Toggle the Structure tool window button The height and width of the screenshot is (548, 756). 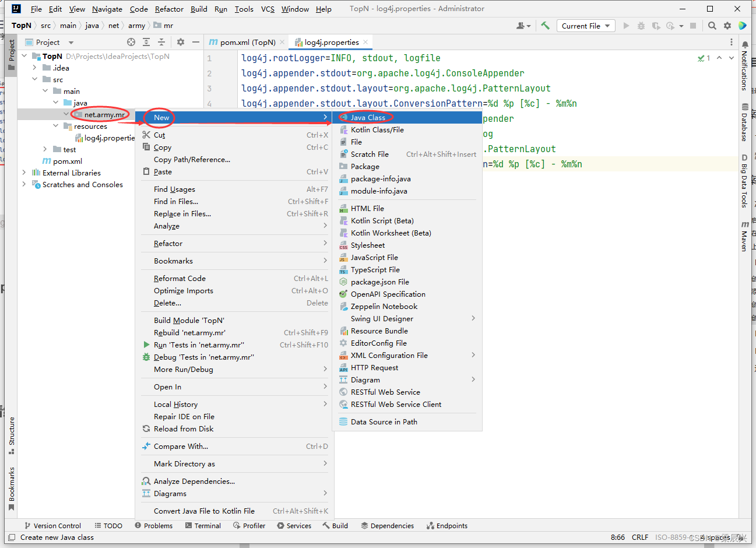11,435
